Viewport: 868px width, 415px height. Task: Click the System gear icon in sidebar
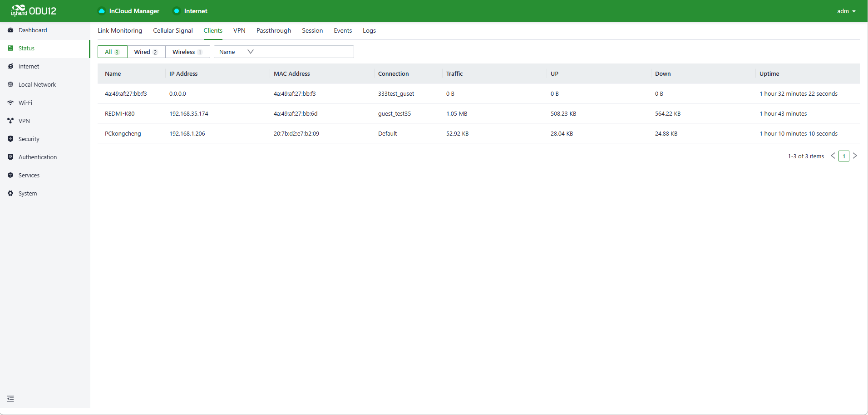pyautogui.click(x=10, y=194)
